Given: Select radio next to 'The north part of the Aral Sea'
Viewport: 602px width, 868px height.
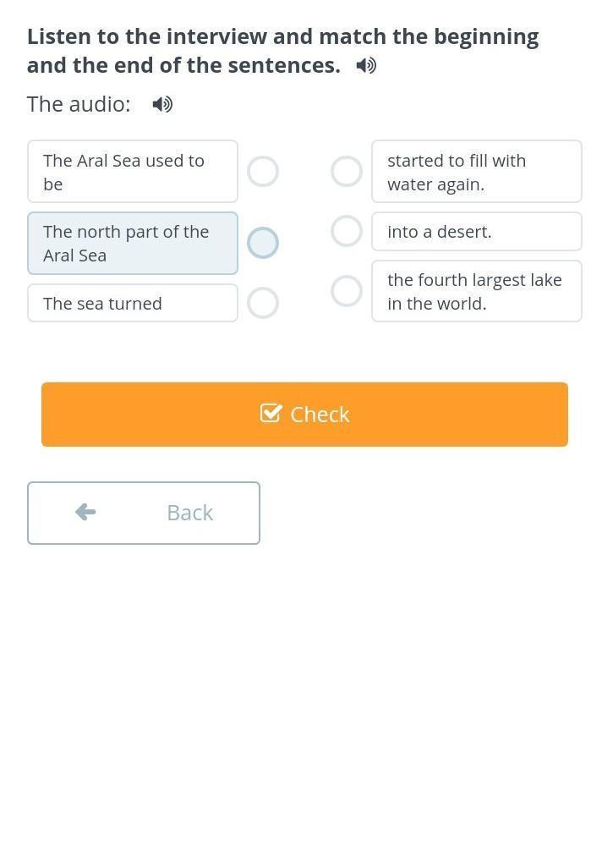Looking at the screenshot, I should click(263, 243).
